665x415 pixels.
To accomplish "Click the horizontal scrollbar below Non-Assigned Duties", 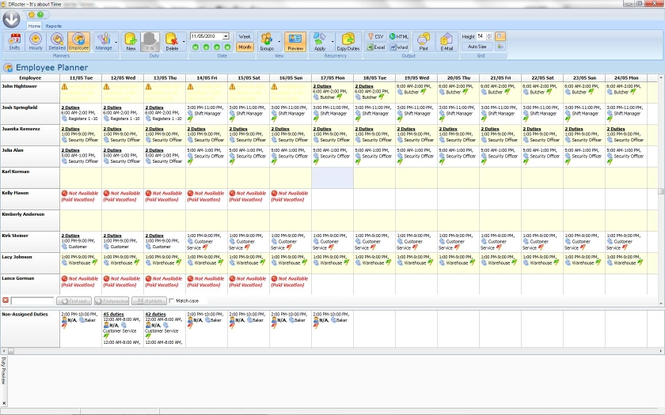I will click(x=331, y=351).
